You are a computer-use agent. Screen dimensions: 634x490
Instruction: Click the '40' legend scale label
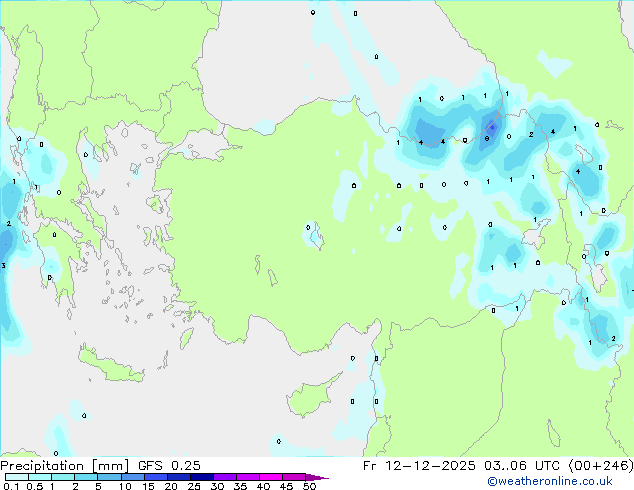pos(263,486)
